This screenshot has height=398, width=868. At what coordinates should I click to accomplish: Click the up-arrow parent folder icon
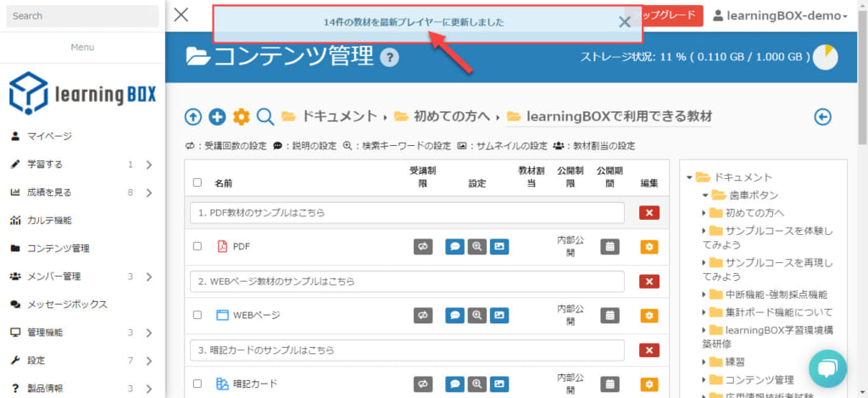pos(193,116)
